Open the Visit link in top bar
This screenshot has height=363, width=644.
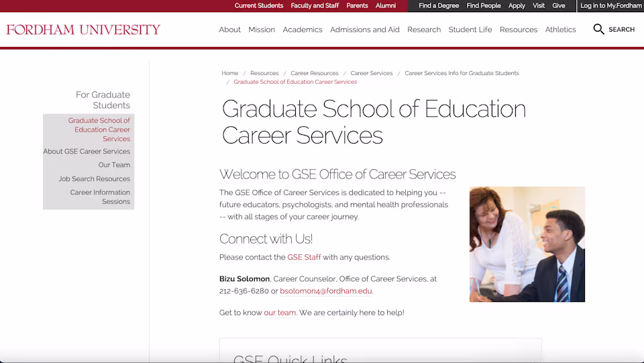pos(539,6)
